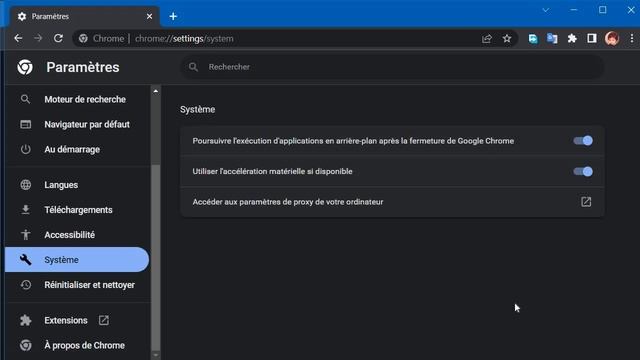Click the external-link icon next to Extensions

tap(104, 320)
